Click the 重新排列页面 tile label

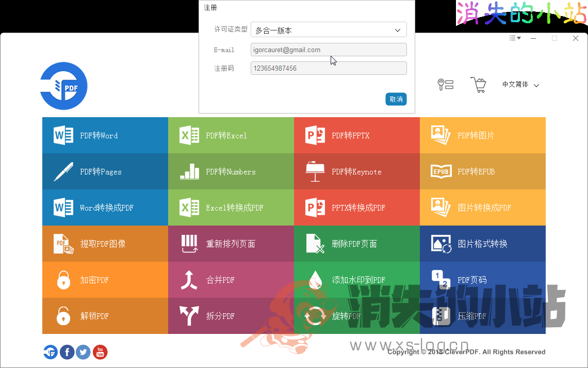[x=231, y=244]
